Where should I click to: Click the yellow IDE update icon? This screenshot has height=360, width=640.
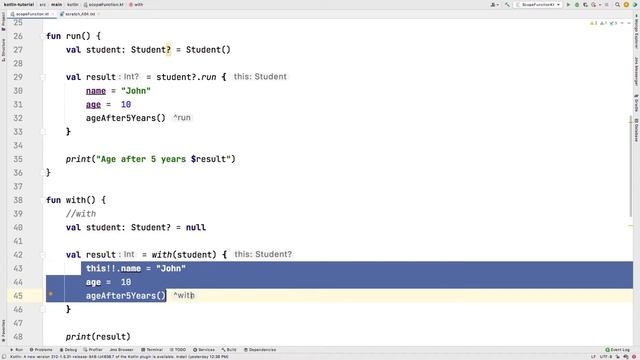626,4
